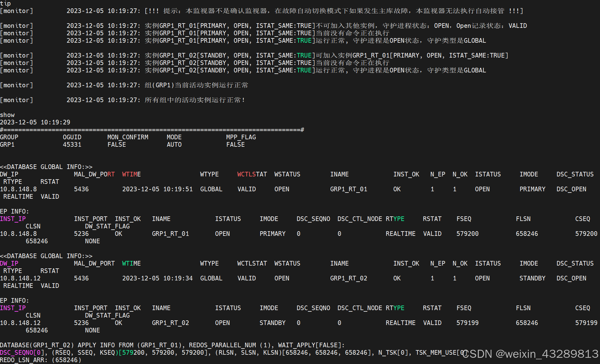The height and width of the screenshot is (364, 600).
Task: Click the first WSTATUS column header
Action: click(x=287, y=174)
